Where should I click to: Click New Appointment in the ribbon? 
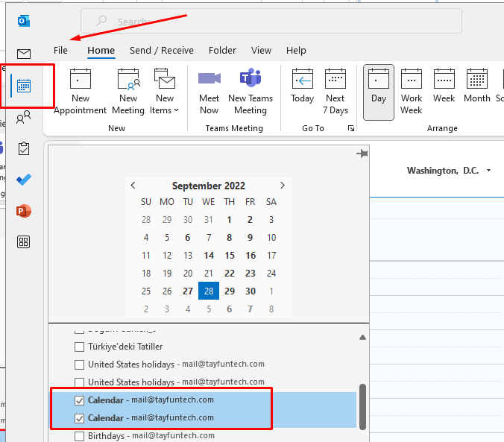81,92
